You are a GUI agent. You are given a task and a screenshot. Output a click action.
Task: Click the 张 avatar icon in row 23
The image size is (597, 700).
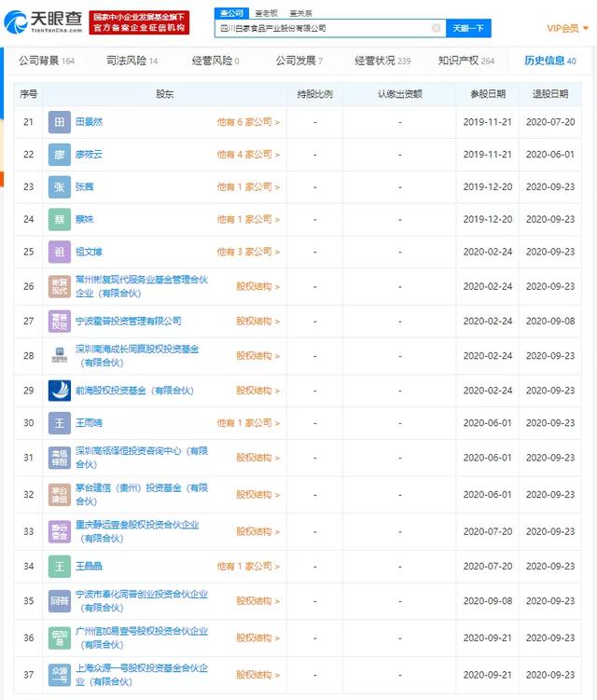click(60, 187)
